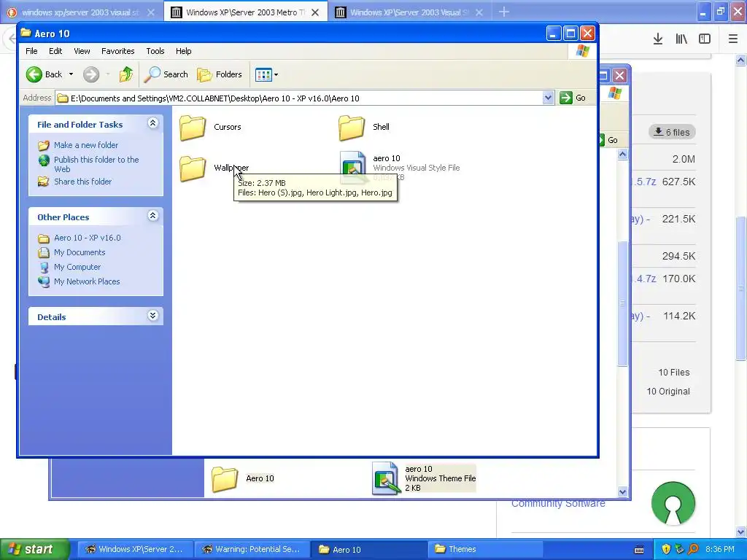747x560 pixels.
Task: Click Publish this folder to the Web
Action: pyautogui.click(x=96, y=164)
